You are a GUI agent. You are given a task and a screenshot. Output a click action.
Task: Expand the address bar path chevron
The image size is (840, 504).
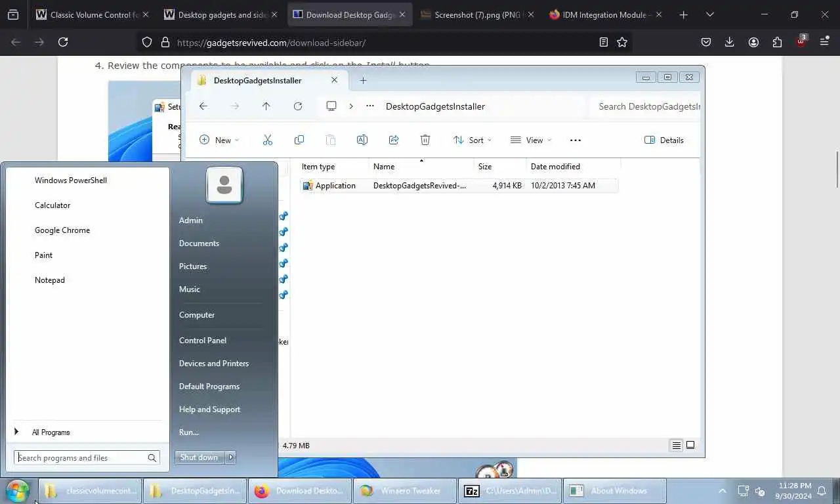pos(351,106)
